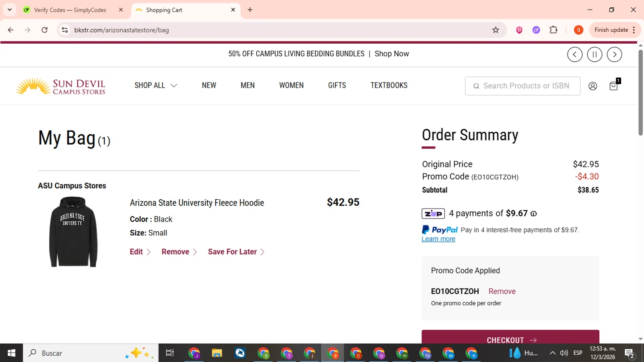Bookmark this page with the star icon

coord(495,30)
